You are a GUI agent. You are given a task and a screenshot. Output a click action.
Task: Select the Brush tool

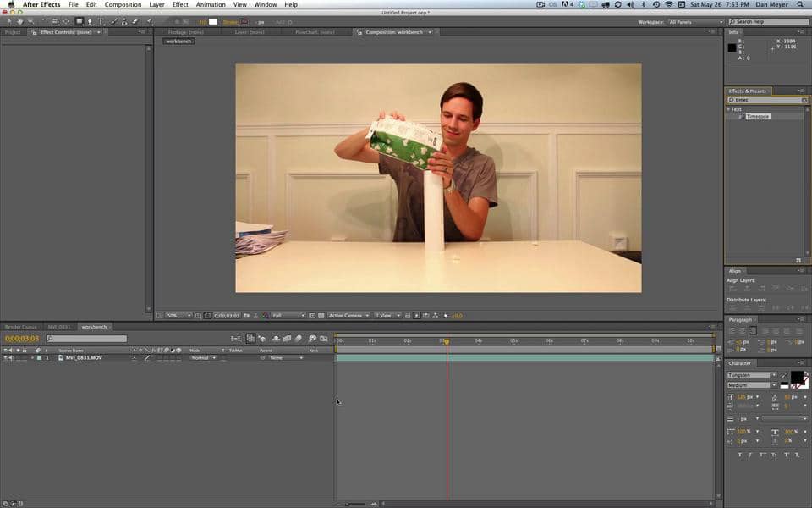click(x=114, y=22)
